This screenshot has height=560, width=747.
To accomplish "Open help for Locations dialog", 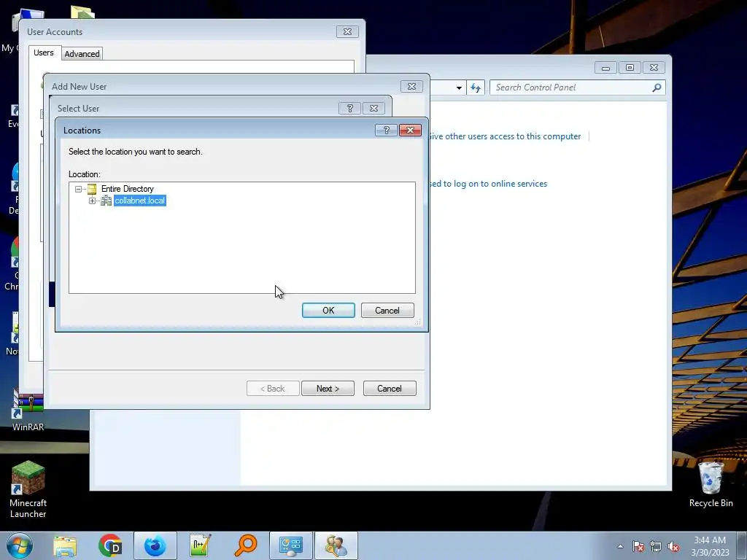I will point(387,130).
